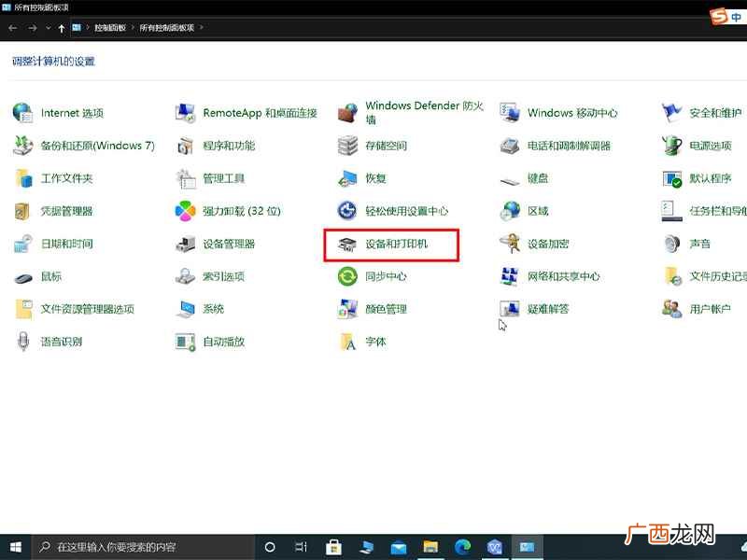Open RemoteApp 和桌面连接 icon

pos(185,113)
